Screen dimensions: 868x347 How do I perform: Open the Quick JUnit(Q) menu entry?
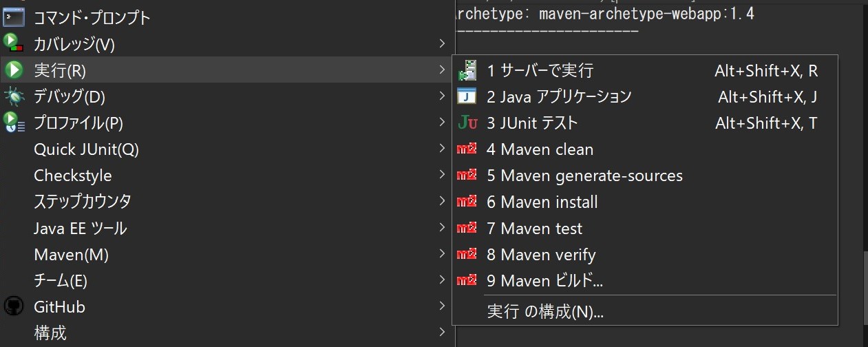click(x=226, y=149)
